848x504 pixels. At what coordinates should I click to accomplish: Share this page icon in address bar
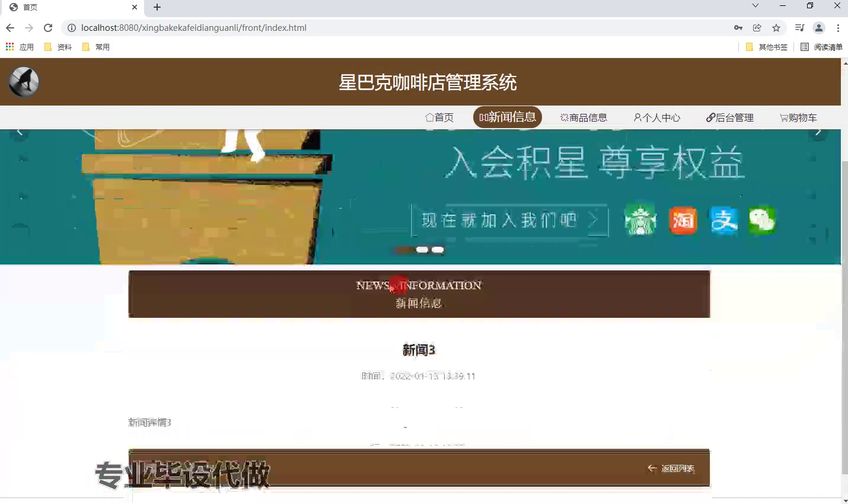coord(757,28)
